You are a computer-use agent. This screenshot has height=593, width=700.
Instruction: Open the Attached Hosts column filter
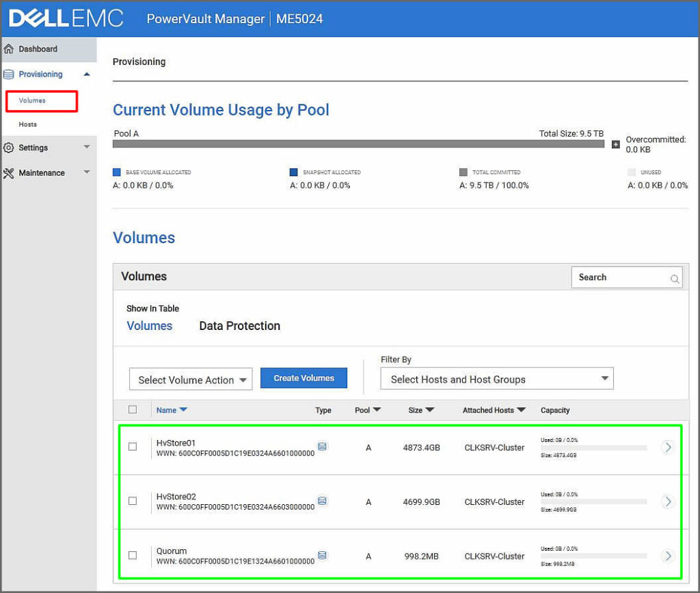(x=521, y=410)
